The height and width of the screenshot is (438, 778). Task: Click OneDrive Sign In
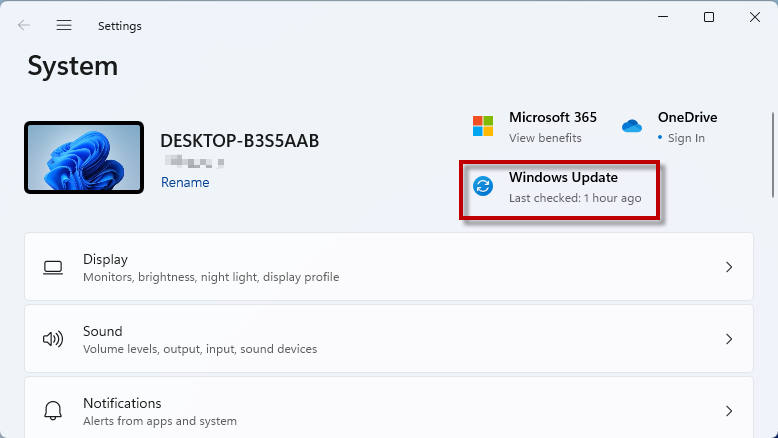coord(686,138)
